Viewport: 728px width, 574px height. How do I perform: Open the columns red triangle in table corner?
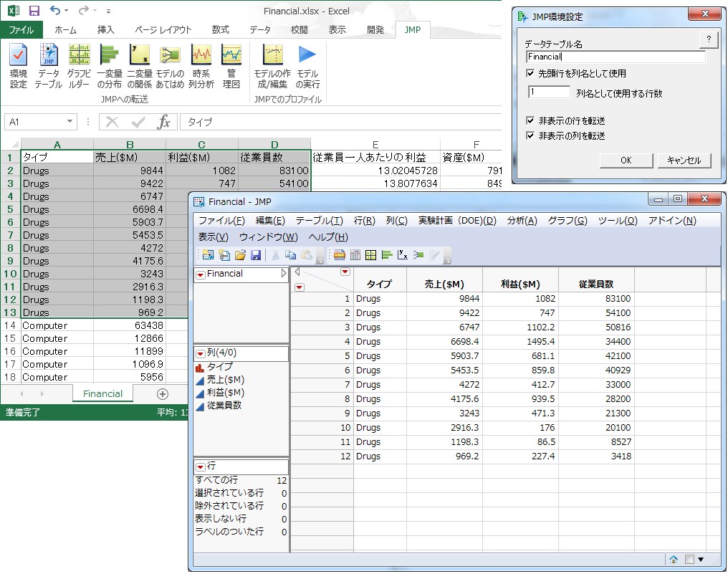pos(345,272)
